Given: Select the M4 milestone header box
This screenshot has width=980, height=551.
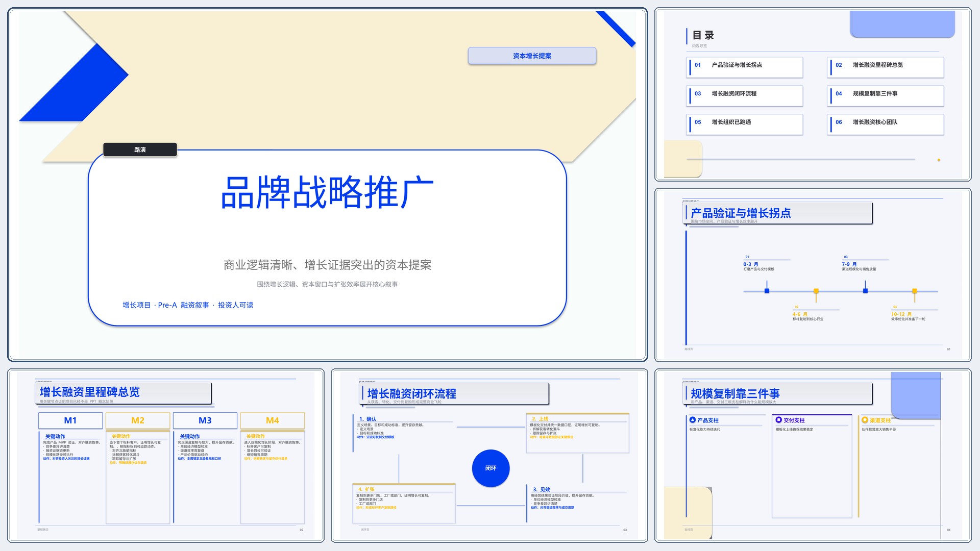Looking at the screenshot, I should click(273, 420).
